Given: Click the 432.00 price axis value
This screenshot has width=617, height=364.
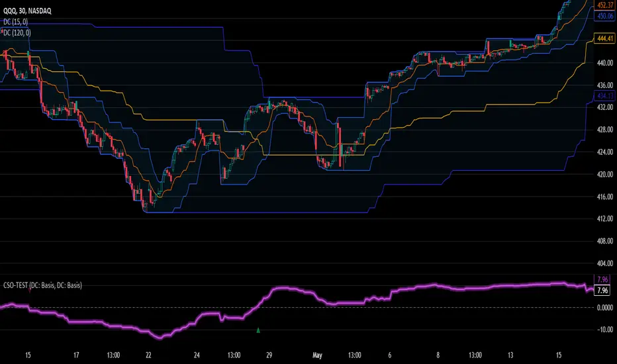Looking at the screenshot, I should [605, 107].
